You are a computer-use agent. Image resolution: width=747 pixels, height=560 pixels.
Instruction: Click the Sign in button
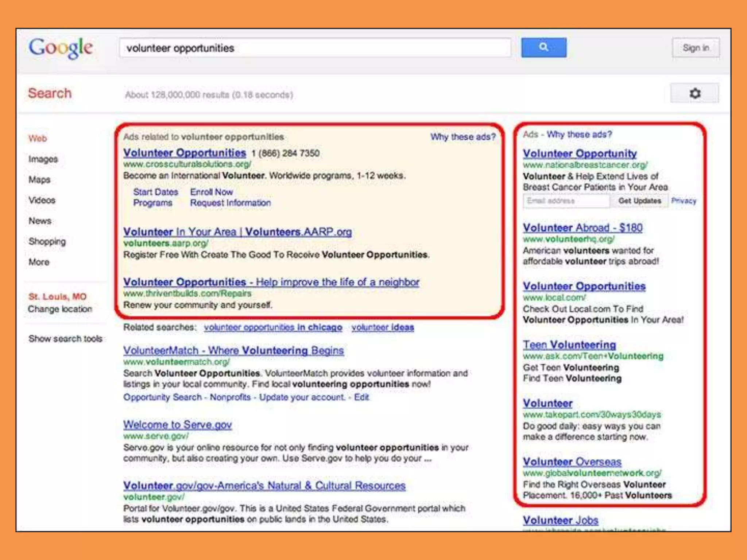click(696, 48)
